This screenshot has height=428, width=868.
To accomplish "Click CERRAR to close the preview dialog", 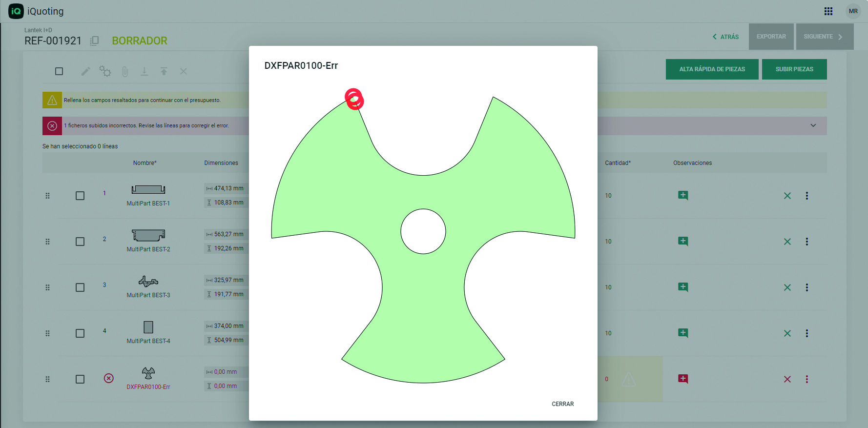I will (562, 404).
